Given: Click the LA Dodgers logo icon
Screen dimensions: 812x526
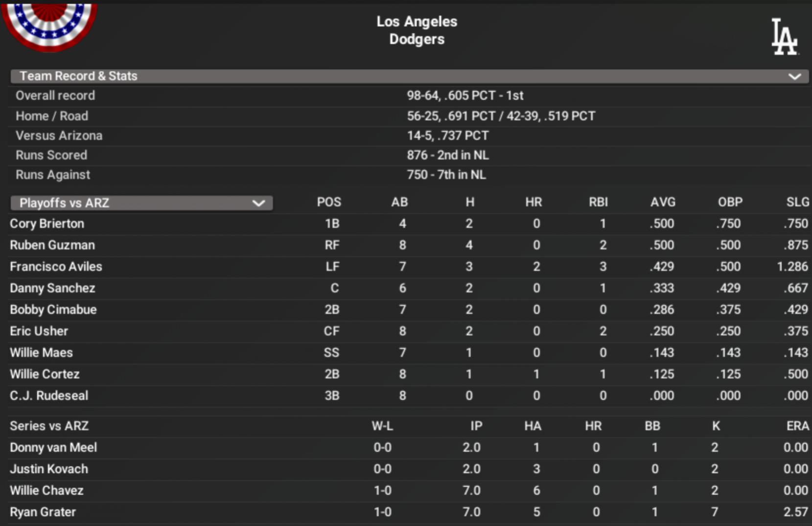Looking at the screenshot, I should pos(785,37).
